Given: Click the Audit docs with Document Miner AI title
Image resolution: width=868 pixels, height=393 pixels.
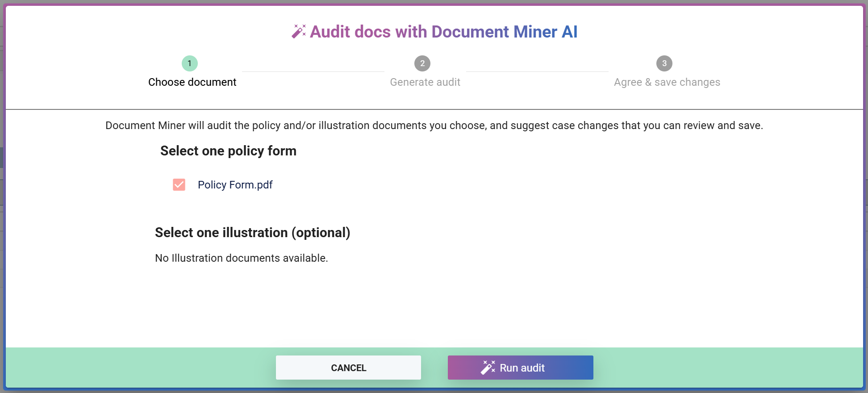Looking at the screenshot, I should coord(443,32).
